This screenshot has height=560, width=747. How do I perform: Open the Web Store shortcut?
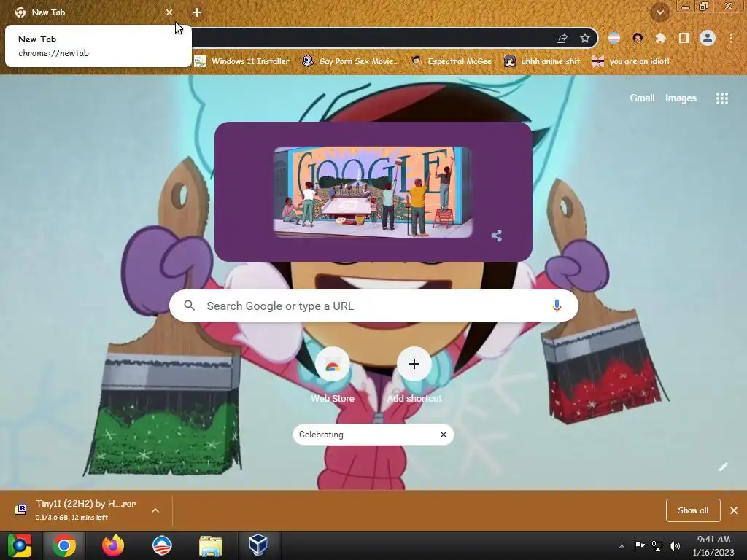(x=333, y=376)
